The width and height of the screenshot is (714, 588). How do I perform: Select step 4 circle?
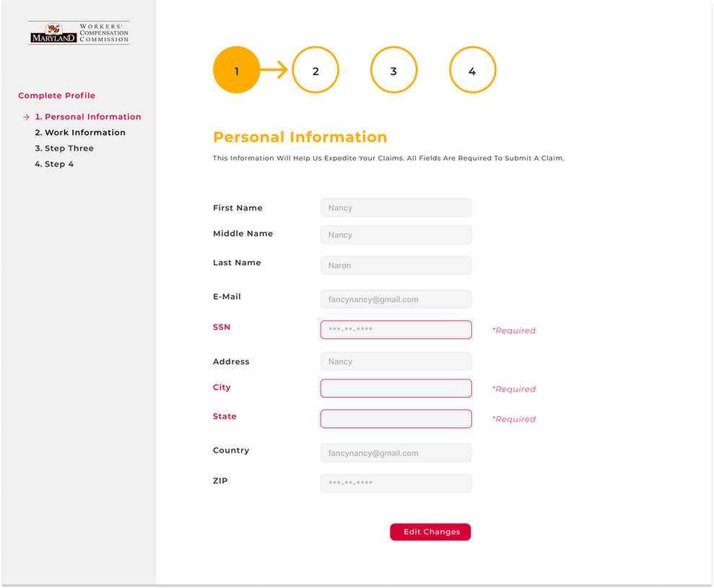[x=472, y=70]
